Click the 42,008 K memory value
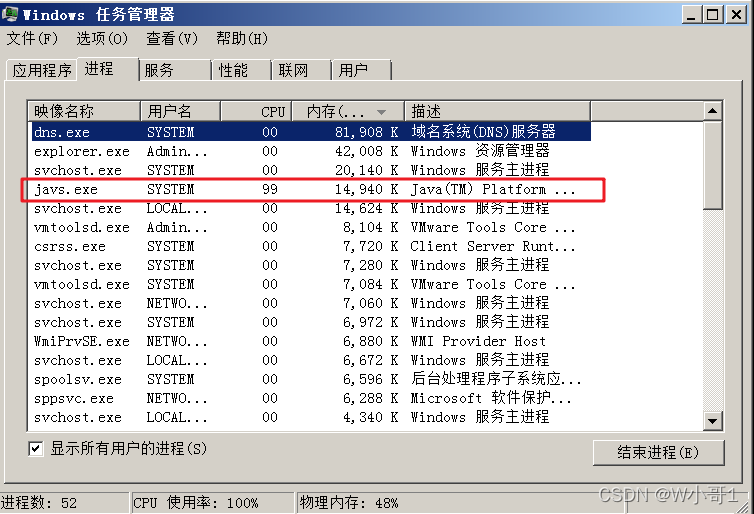The width and height of the screenshot is (754, 514). (x=366, y=151)
